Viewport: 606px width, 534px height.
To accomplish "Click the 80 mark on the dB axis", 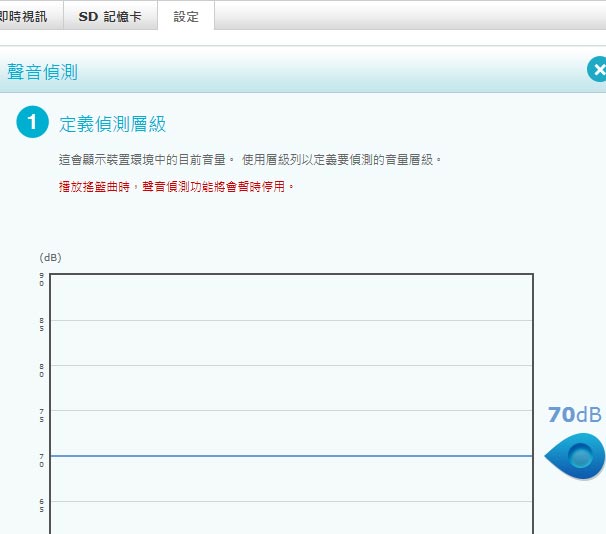I will 42,370.
